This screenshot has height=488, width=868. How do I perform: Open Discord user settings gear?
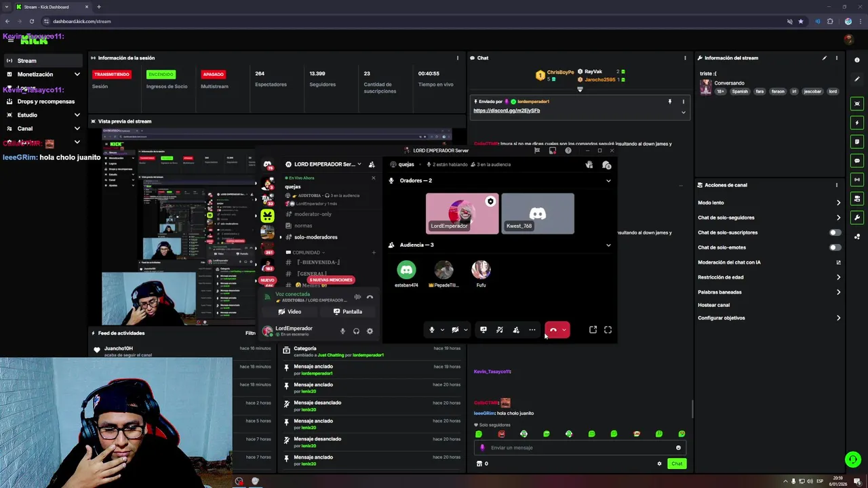[x=370, y=331]
